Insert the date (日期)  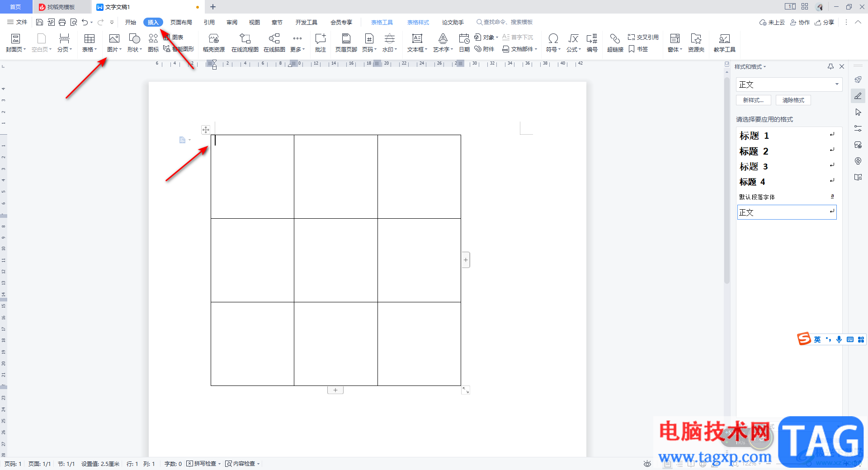pyautogui.click(x=464, y=43)
